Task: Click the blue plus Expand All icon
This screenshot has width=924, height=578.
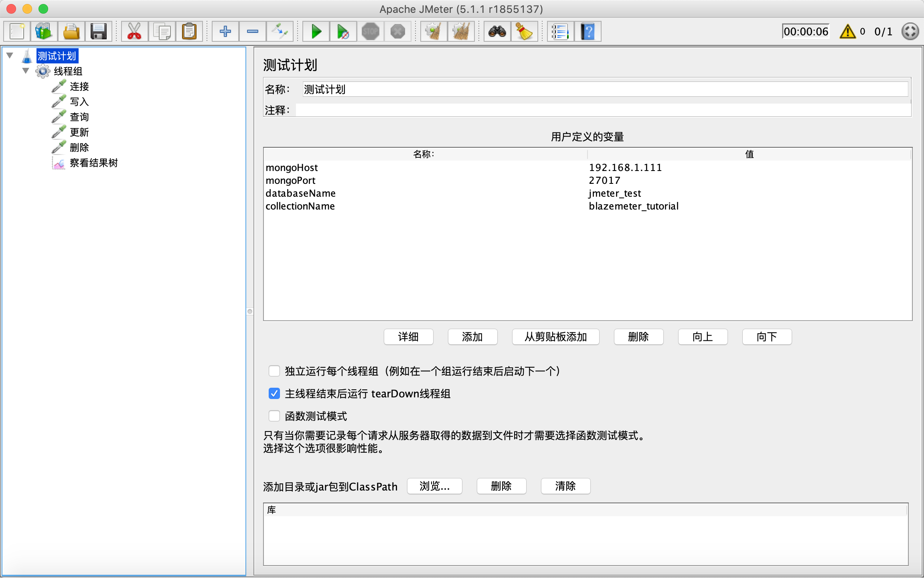Action: coord(225,31)
